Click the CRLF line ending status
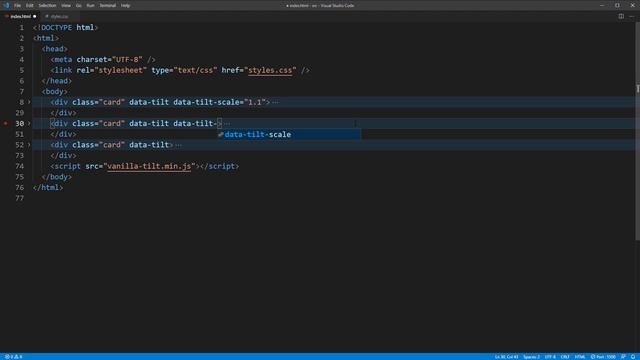640x360 pixels. (565, 357)
